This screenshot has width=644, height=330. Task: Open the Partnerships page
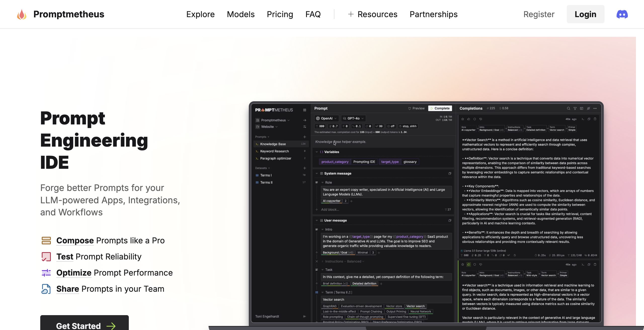433,14
